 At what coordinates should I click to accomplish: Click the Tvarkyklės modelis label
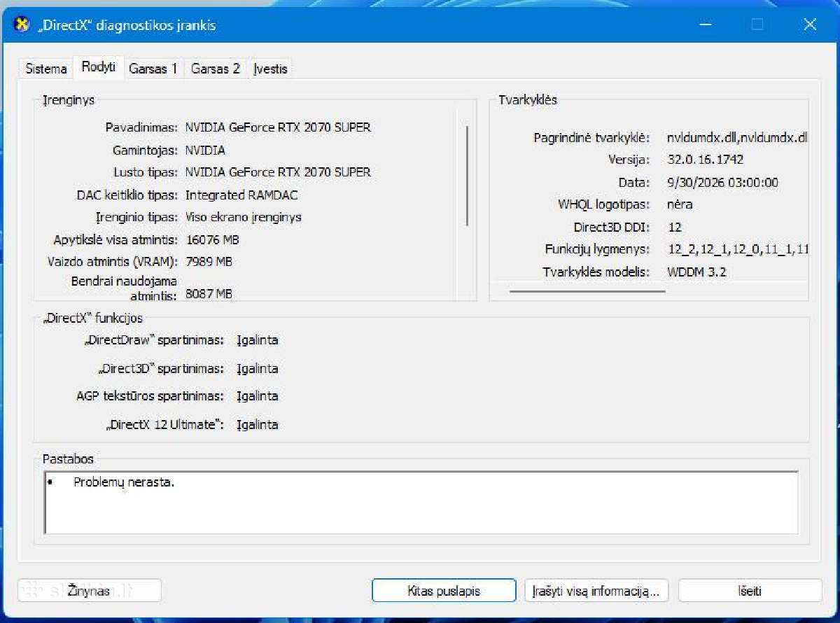coord(596,272)
